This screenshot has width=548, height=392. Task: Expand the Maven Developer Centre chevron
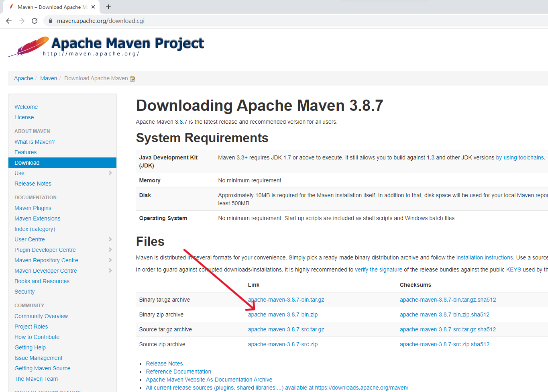click(110, 271)
